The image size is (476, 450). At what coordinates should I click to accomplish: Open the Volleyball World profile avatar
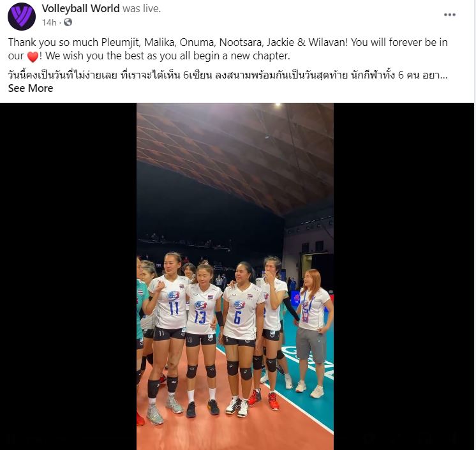pos(22,17)
